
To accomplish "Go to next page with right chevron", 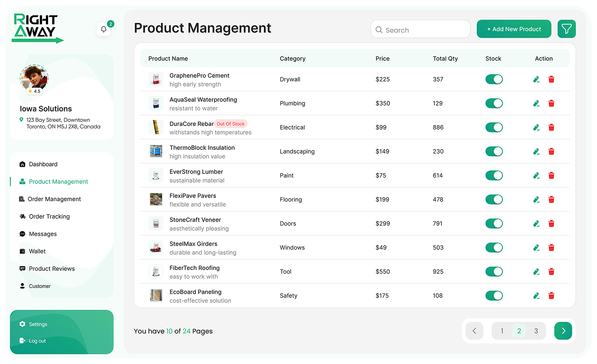I will [x=563, y=331].
